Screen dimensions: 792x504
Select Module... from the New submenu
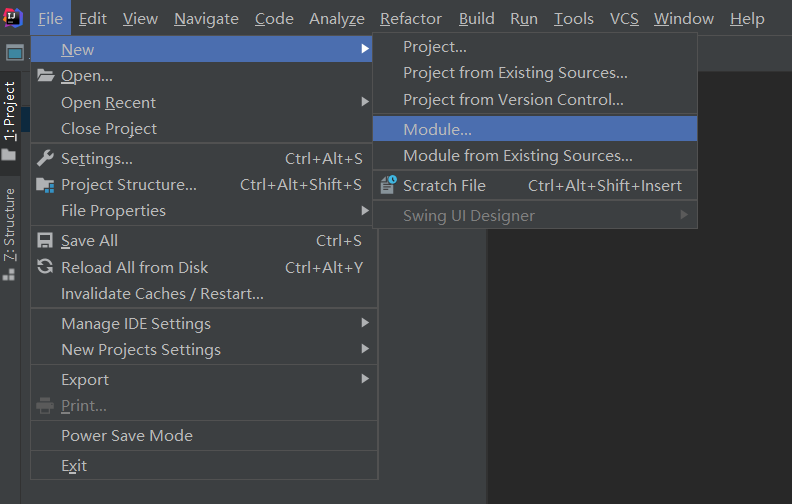tap(437, 129)
